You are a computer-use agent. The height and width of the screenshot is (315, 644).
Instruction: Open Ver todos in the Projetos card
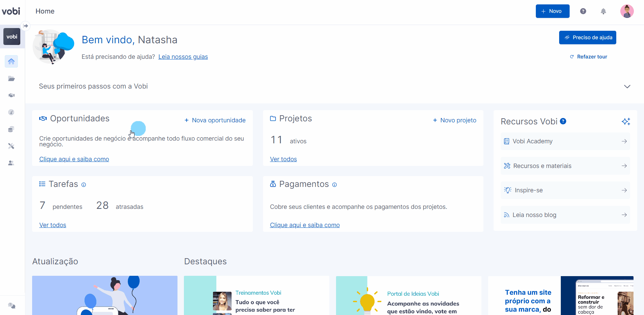(x=283, y=159)
